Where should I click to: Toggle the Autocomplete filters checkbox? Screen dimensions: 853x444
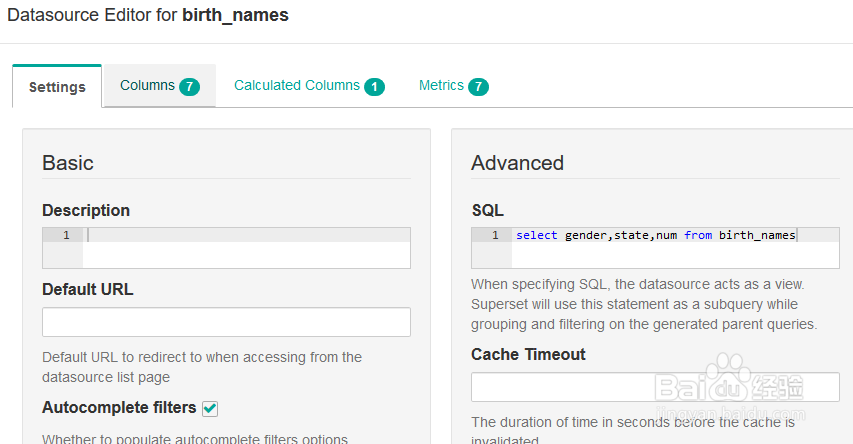point(210,408)
